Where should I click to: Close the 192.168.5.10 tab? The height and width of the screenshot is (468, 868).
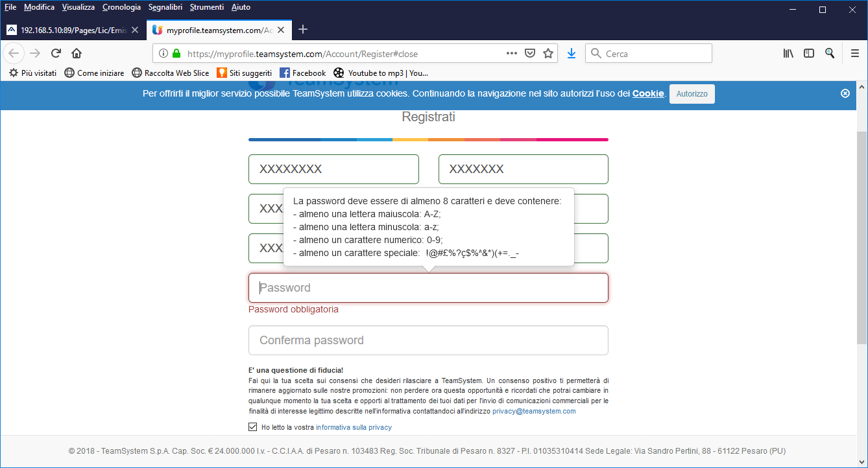coord(135,30)
